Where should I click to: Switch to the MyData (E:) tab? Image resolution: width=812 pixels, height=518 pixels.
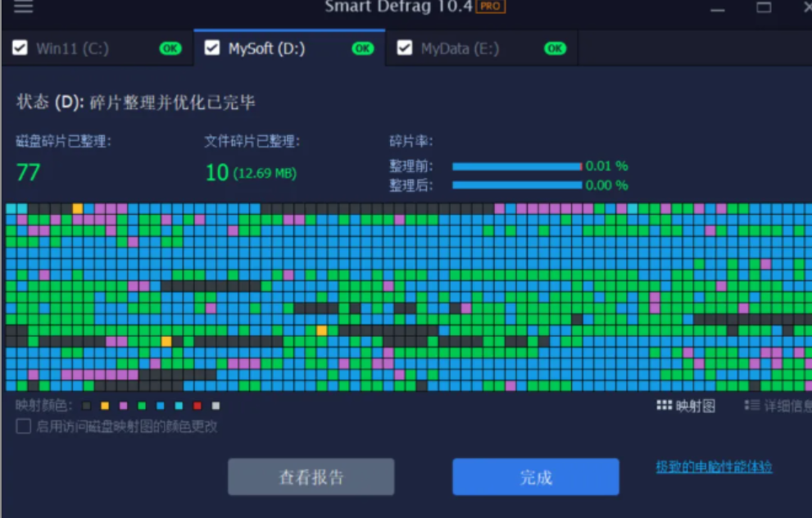482,48
